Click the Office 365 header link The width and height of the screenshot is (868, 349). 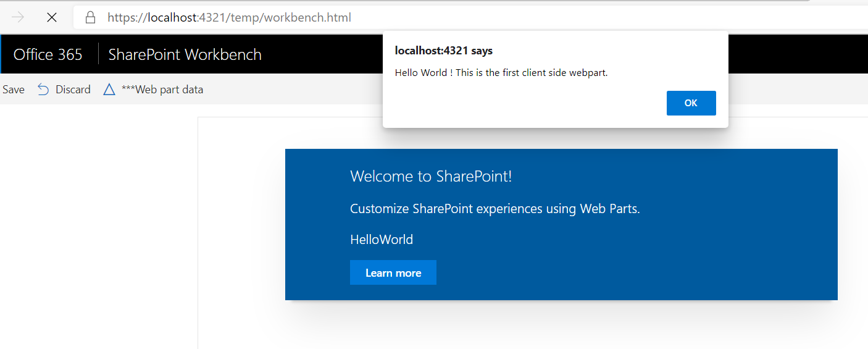[48, 54]
